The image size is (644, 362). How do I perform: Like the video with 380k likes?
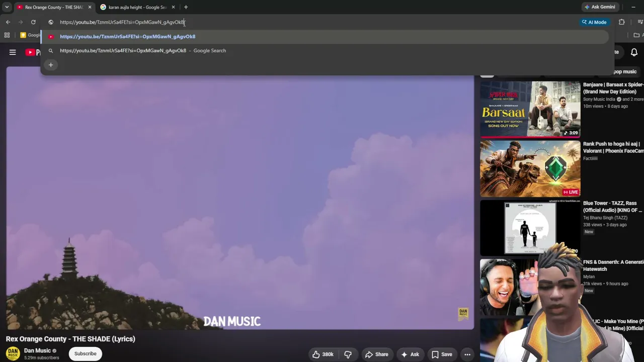pyautogui.click(x=323, y=354)
